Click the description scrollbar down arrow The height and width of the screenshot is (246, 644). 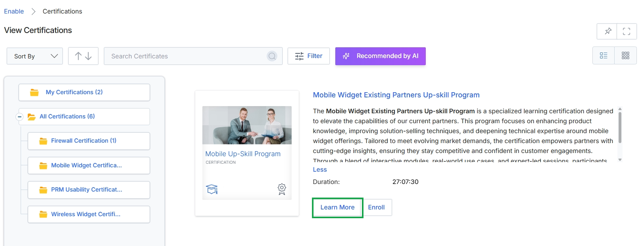pyautogui.click(x=620, y=160)
